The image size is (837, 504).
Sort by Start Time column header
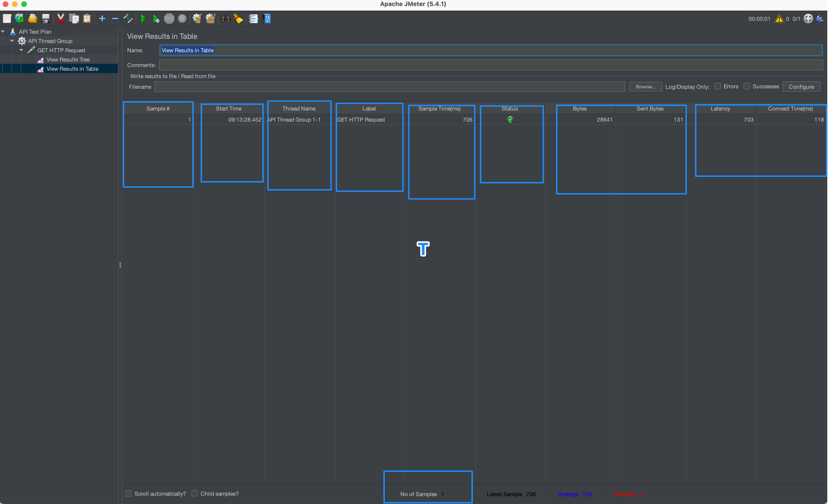pos(228,109)
